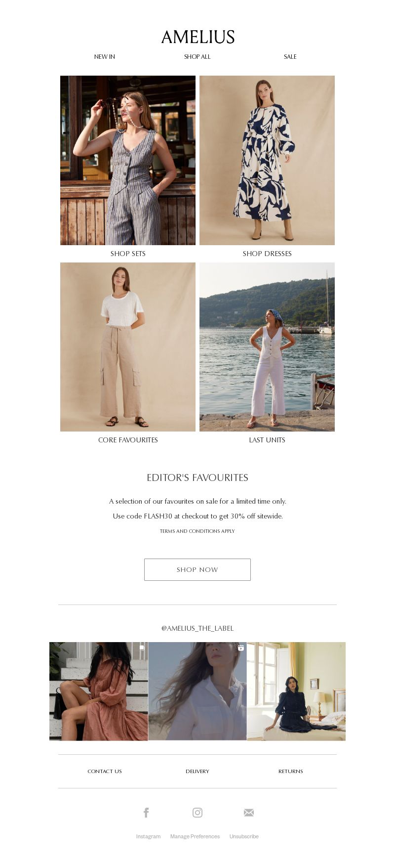Click the Unsubscribe link
Screen dimensions: 395x868
tap(244, 836)
